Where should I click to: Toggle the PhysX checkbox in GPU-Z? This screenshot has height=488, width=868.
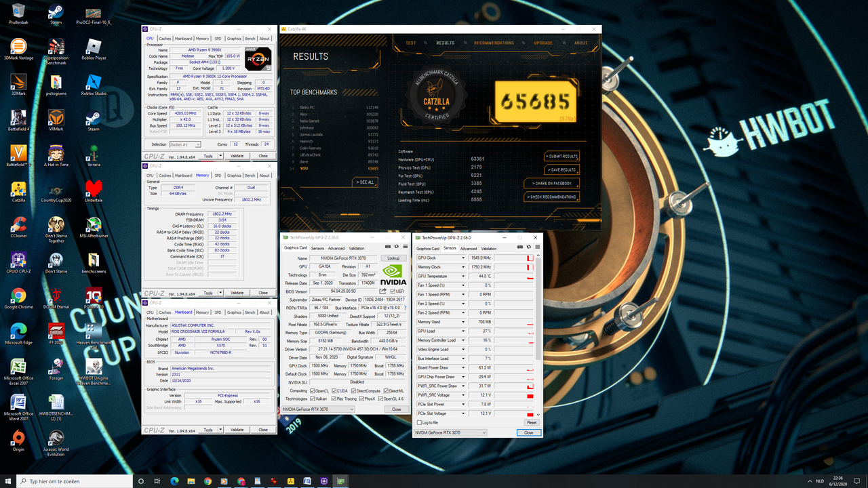[363, 399]
